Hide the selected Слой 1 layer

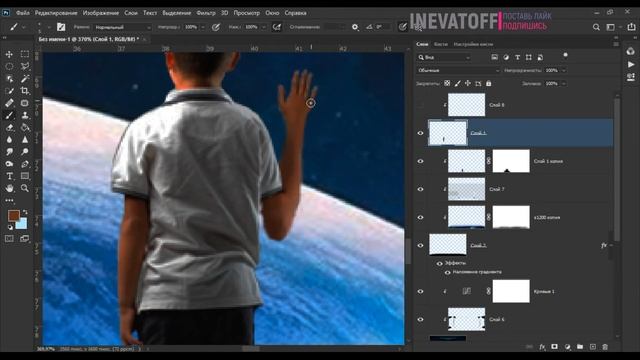420,133
